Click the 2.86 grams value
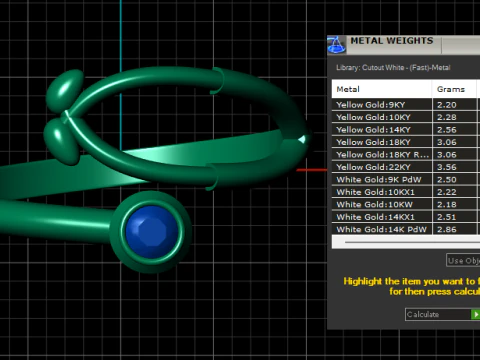This screenshot has width=480, height=360. [447, 229]
